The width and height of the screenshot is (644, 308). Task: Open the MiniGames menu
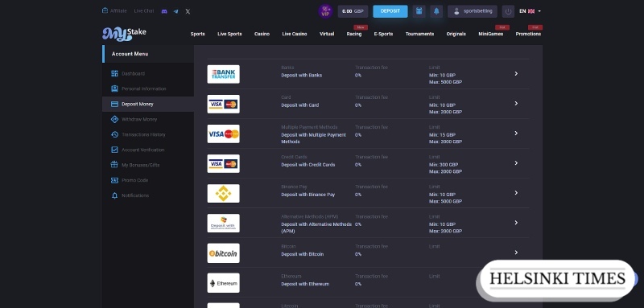click(x=491, y=34)
